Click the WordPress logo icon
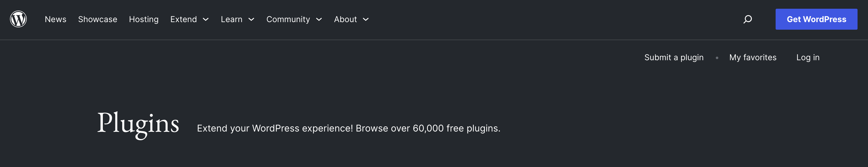This screenshot has width=868, height=167. click(x=18, y=19)
